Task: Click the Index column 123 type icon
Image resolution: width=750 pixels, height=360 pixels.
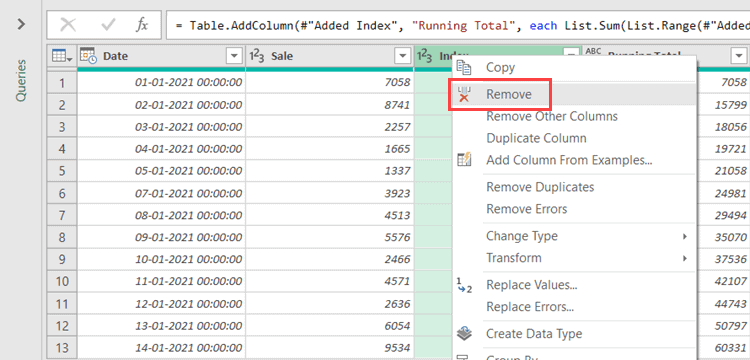Action: coord(425,56)
